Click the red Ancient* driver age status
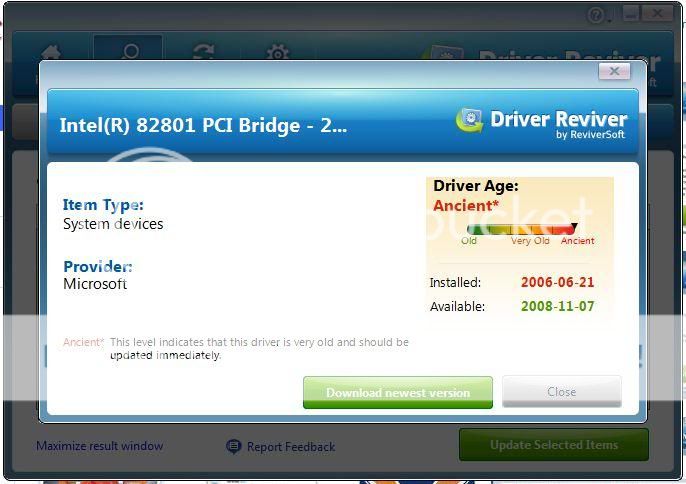Screen dimensions: 686x484 [466, 206]
